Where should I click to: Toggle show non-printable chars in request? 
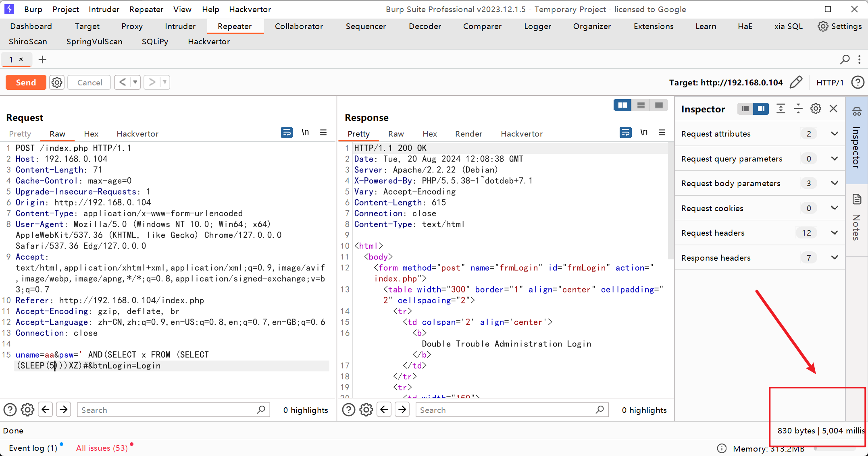pyautogui.click(x=305, y=133)
